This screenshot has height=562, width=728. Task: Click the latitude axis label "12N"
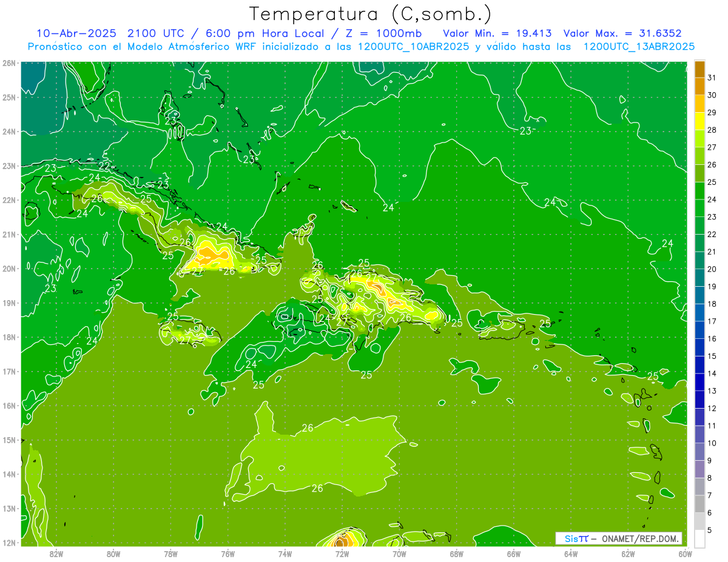tap(9, 543)
